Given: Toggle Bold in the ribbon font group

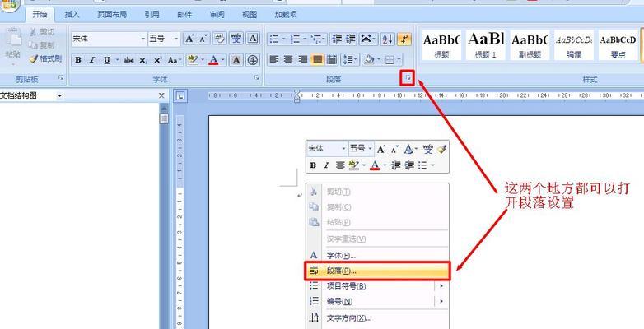Looking at the screenshot, I should (78, 60).
